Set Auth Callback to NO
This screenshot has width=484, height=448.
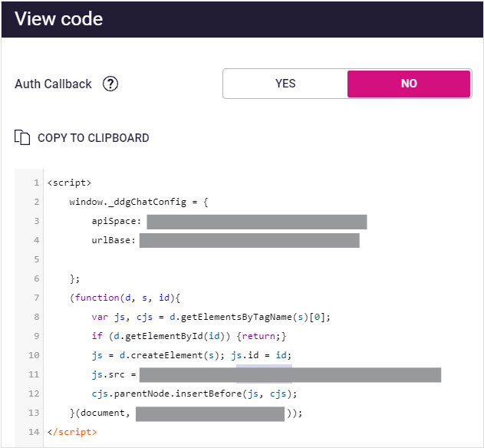pos(409,84)
